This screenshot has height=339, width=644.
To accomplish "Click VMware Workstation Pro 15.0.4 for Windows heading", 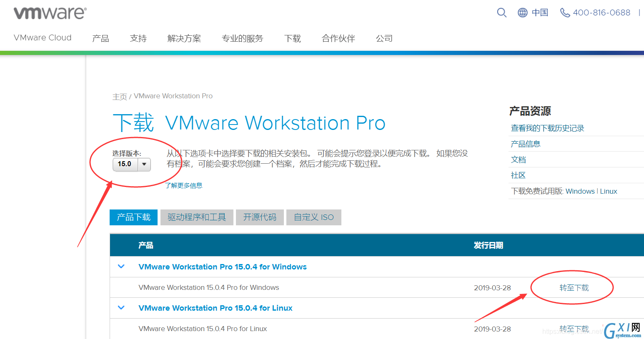I will click(x=223, y=267).
